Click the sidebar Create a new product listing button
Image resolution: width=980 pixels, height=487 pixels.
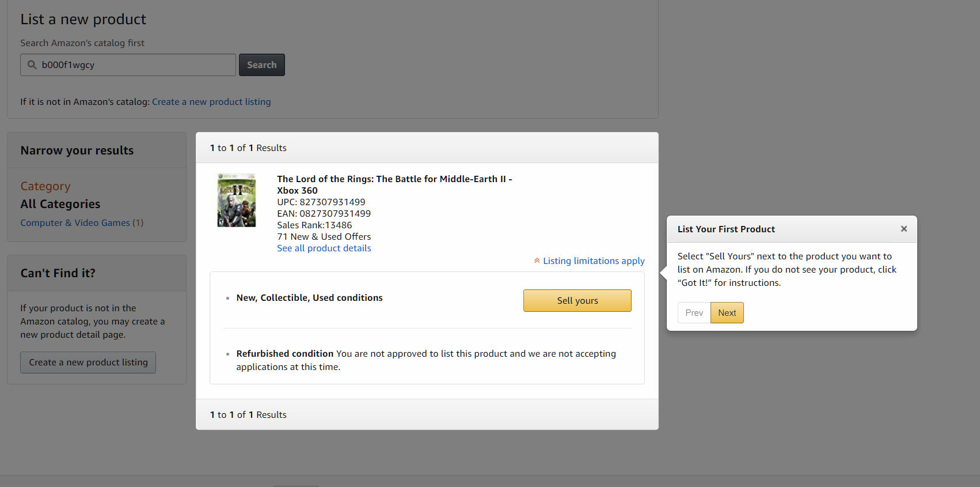pos(88,363)
